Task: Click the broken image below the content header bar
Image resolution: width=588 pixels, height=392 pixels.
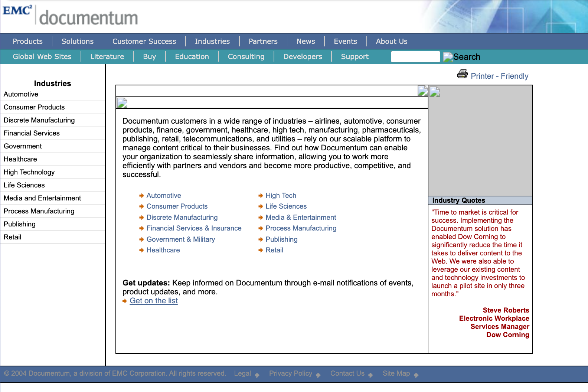Action: coord(122,103)
